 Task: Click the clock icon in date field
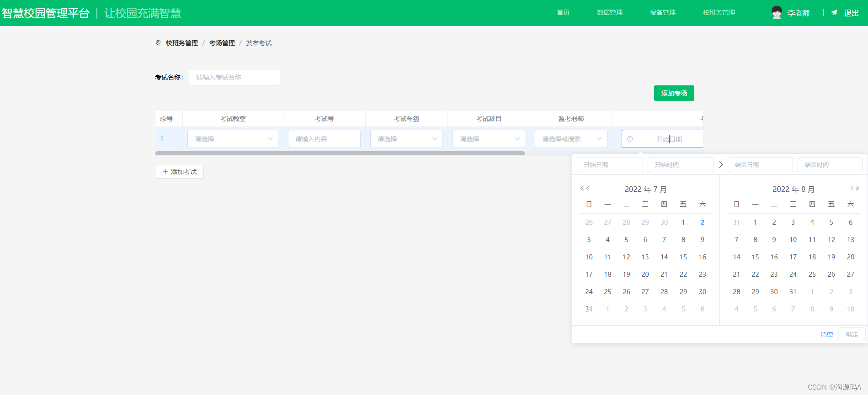point(630,139)
